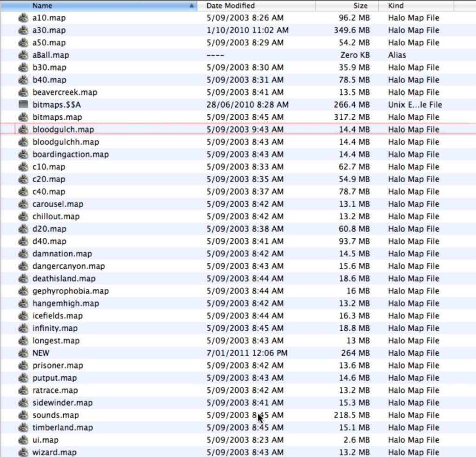Screen dimensions: 476x457
Task: Select the aBall.map alias icon
Action: (x=23, y=55)
